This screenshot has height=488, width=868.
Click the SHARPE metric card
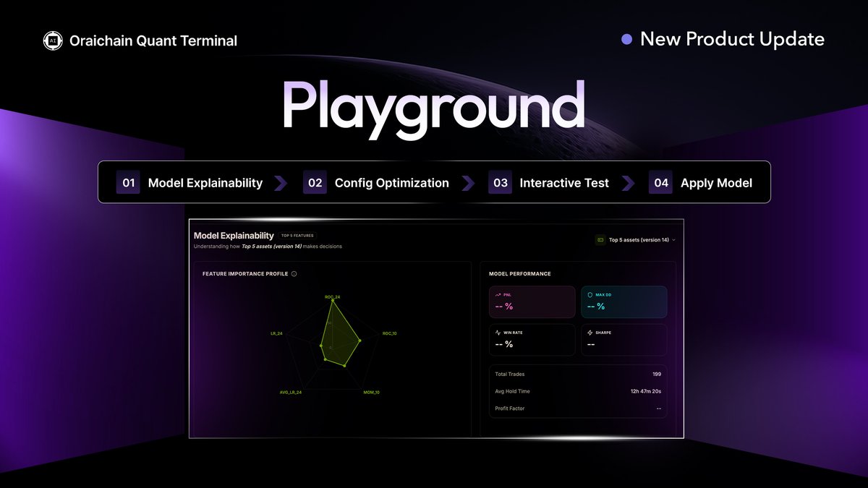point(624,340)
